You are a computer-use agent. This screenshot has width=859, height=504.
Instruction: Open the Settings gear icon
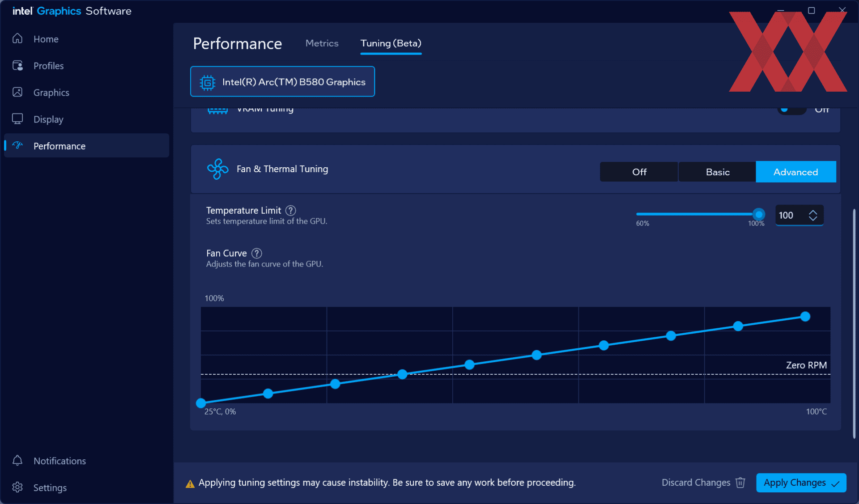pos(17,487)
